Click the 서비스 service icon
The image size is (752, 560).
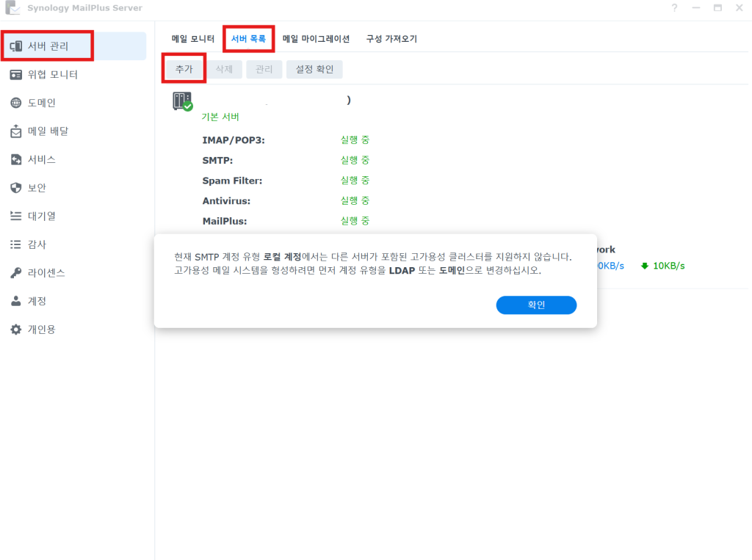coord(16,159)
